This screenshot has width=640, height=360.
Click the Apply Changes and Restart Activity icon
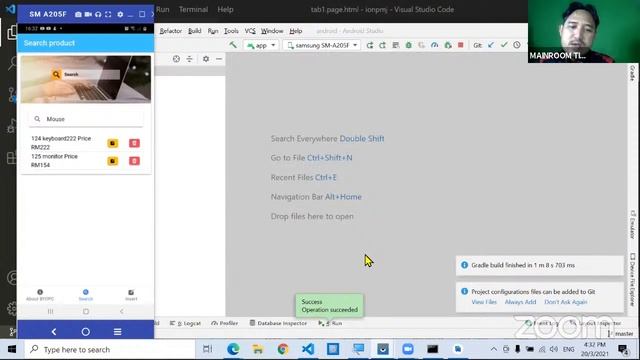(382, 45)
